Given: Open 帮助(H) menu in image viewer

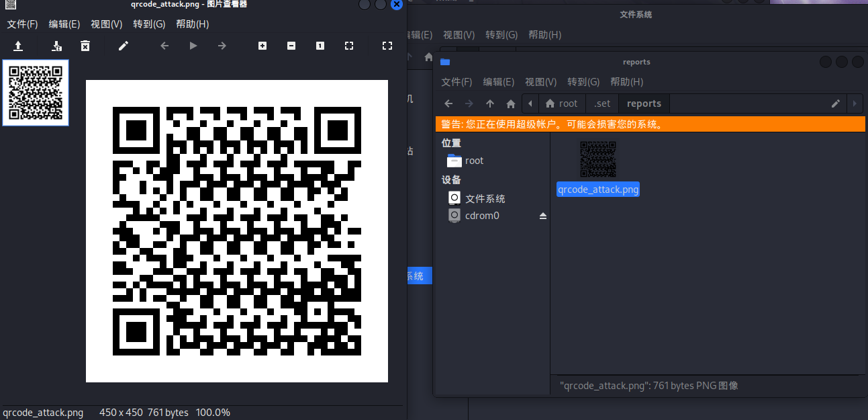Looking at the screenshot, I should [193, 24].
